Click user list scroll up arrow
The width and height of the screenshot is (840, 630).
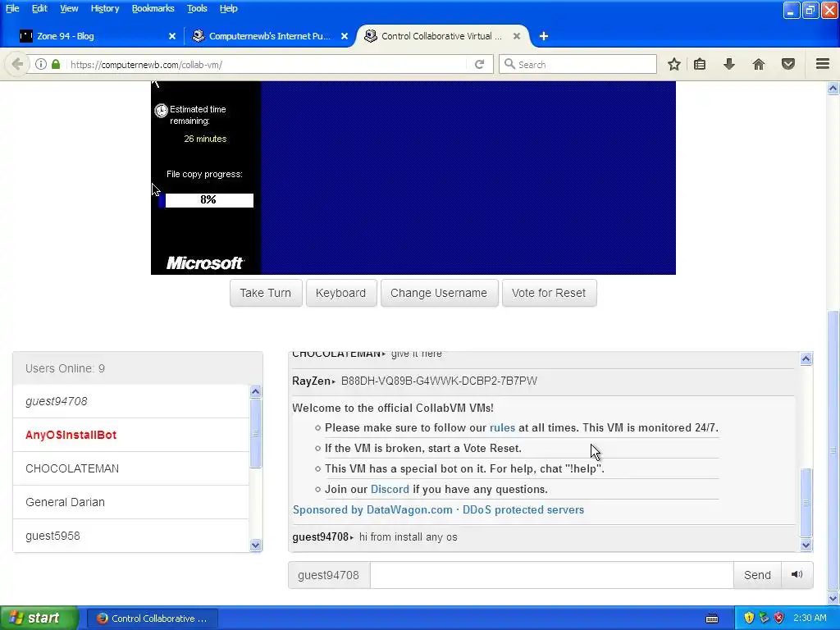[256, 391]
